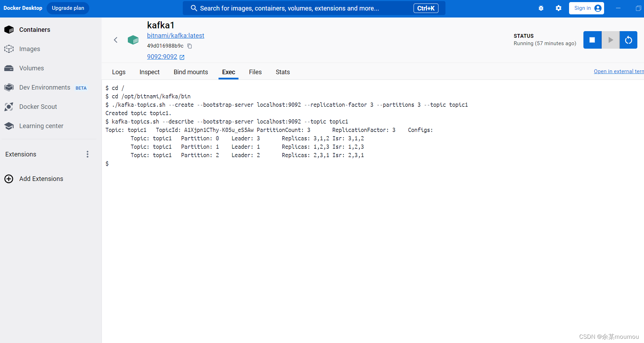Screen dimensions: 644x343
Task: Click the Add Extensions label
Action: coord(41,179)
